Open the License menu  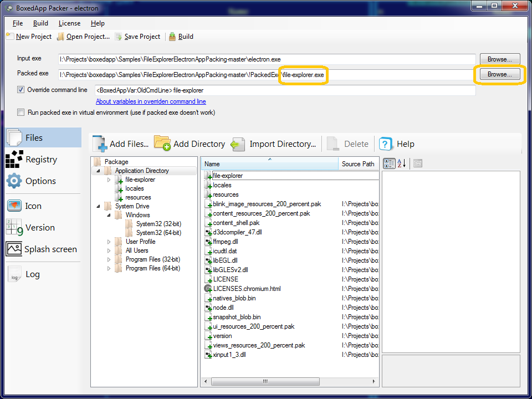click(69, 23)
